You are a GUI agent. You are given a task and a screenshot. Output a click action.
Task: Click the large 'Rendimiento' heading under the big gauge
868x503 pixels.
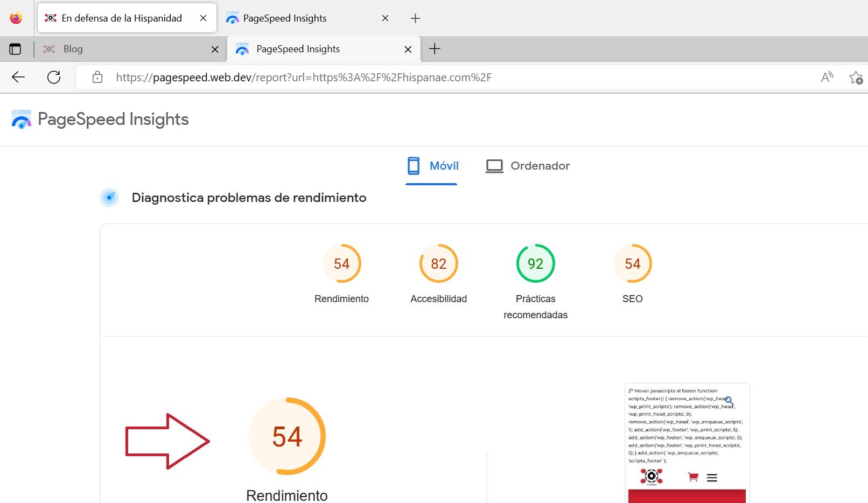pyautogui.click(x=287, y=495)
